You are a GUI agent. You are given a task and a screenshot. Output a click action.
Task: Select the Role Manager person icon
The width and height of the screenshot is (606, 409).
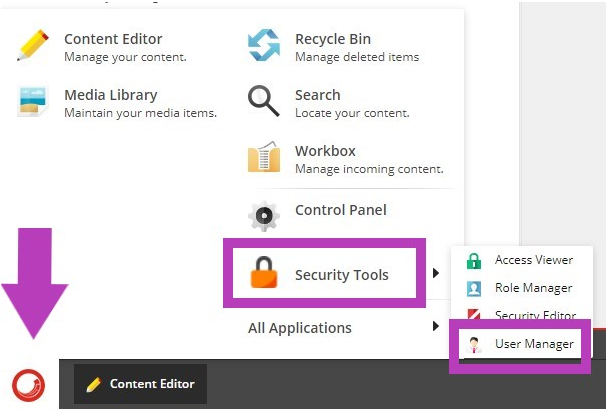click(474, 289)
